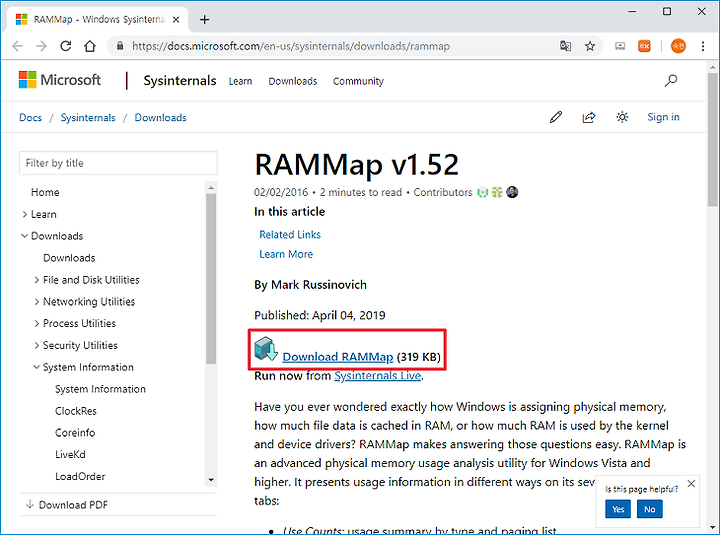Select the nested System Information item

100,389
